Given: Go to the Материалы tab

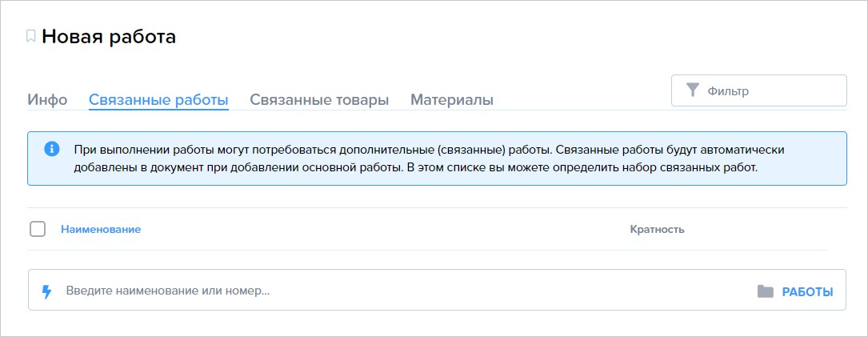Looking at the screenshot, I should coord(452,100).
